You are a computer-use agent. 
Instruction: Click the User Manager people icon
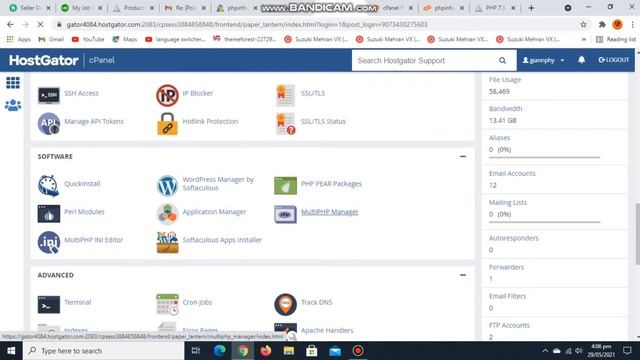(x=13, y=105)
